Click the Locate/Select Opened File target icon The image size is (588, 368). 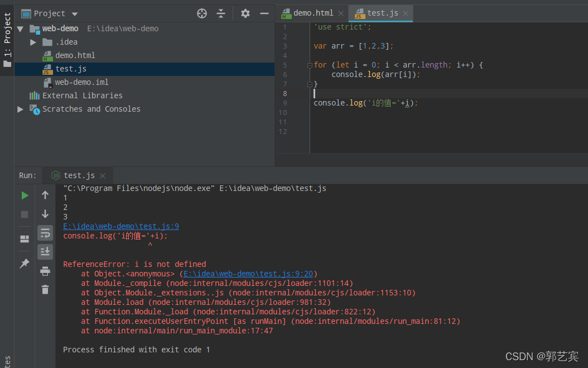tap(202, 13)
